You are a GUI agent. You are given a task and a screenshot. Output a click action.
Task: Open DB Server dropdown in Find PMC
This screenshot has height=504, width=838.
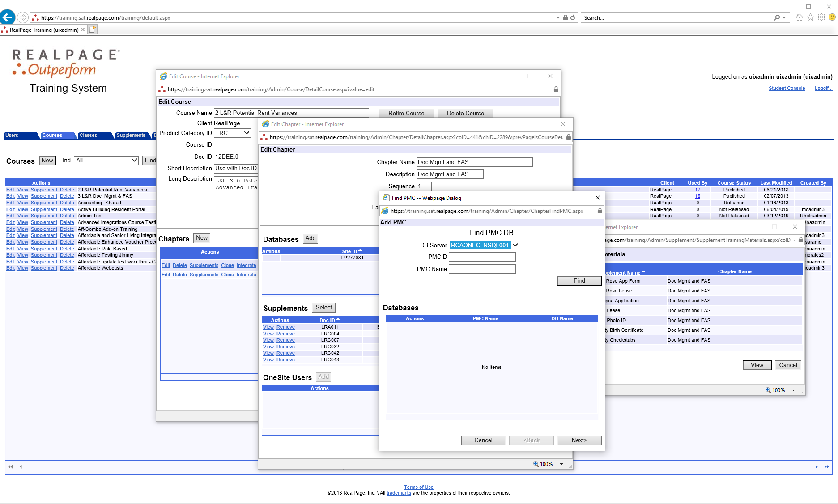tap(515, 245)
